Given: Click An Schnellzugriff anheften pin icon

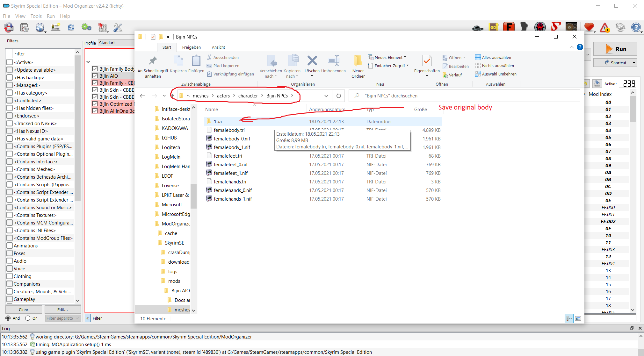Looking at the screenshot, I should [x=153, y=61].
